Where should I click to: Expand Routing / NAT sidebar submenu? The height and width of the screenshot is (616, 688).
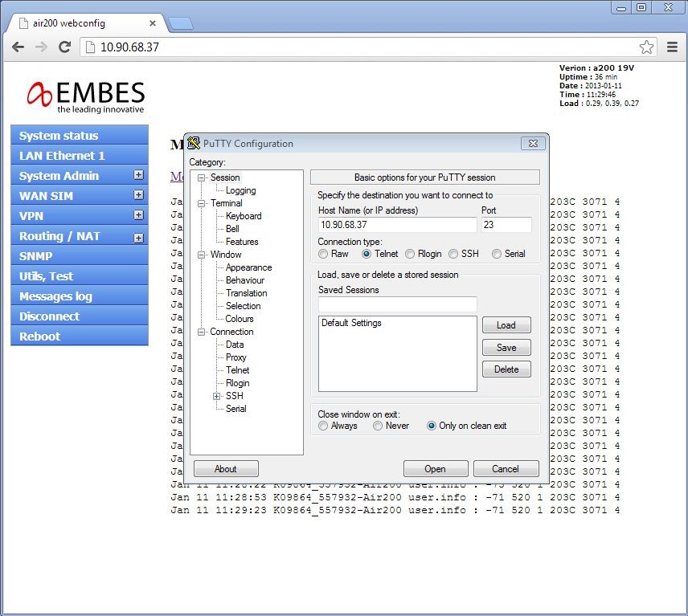[139, 238]
